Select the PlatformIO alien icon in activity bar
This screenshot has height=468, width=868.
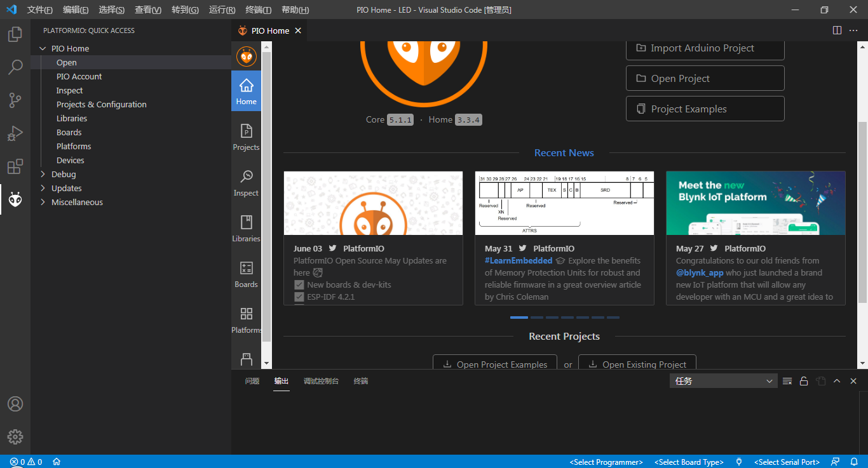click(x=15, y=199)
